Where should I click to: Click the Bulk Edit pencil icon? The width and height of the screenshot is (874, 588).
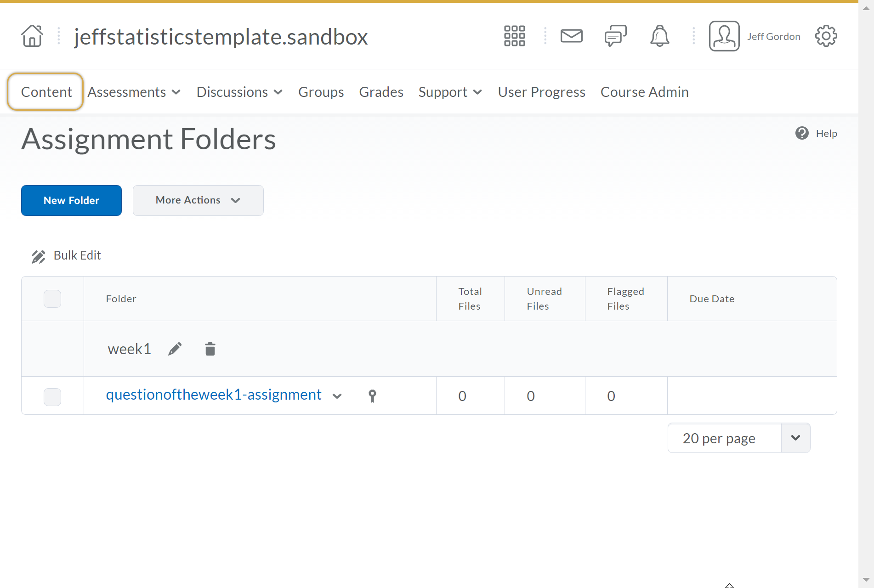tap(38, 256)
